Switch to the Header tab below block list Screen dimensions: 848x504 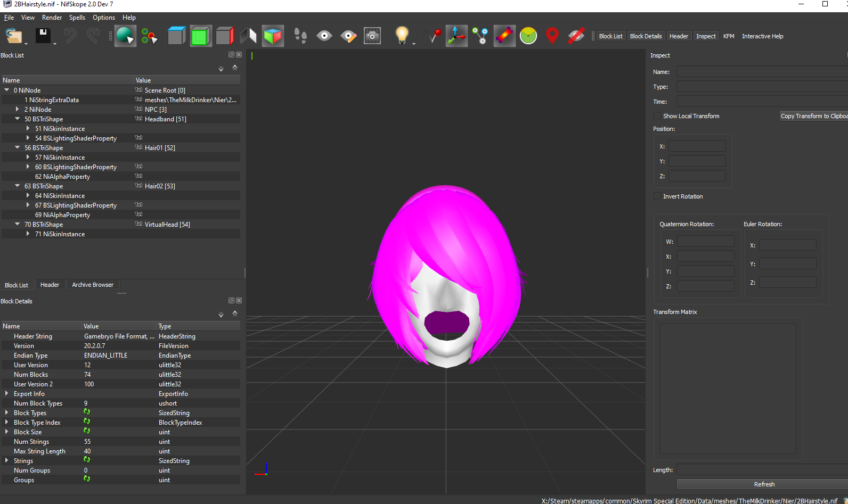[50, 285]
